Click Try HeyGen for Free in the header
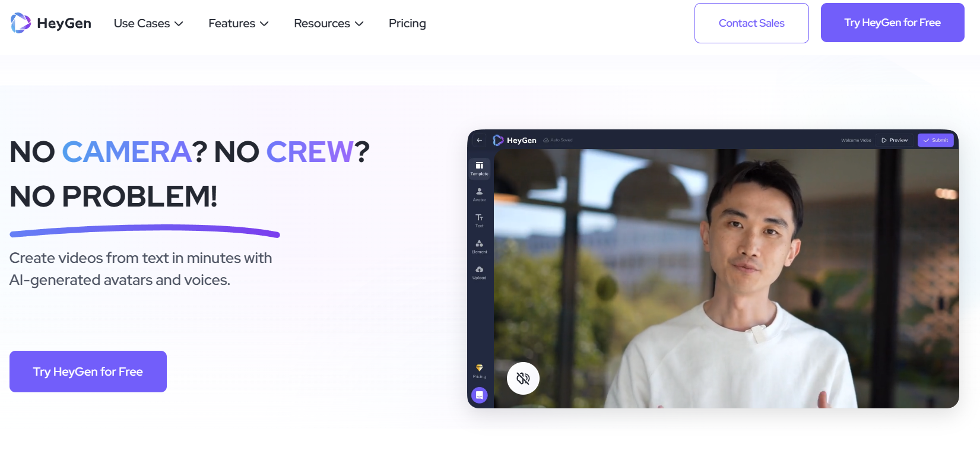 [x=893, y=23]
